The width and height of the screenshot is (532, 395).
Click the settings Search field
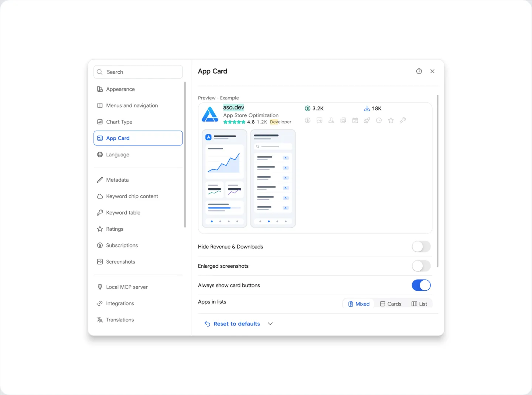pos(138,72)
